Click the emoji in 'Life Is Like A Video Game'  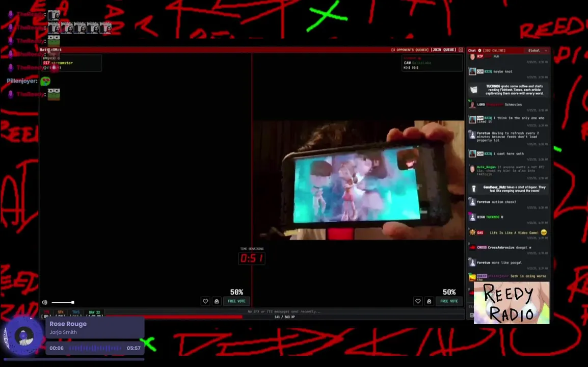544,232
